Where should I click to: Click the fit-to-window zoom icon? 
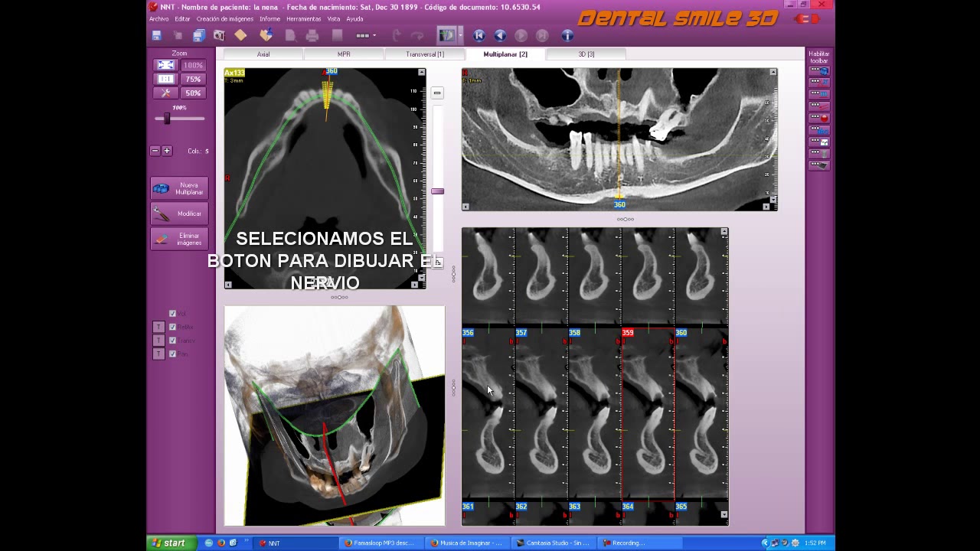(165, 66)
